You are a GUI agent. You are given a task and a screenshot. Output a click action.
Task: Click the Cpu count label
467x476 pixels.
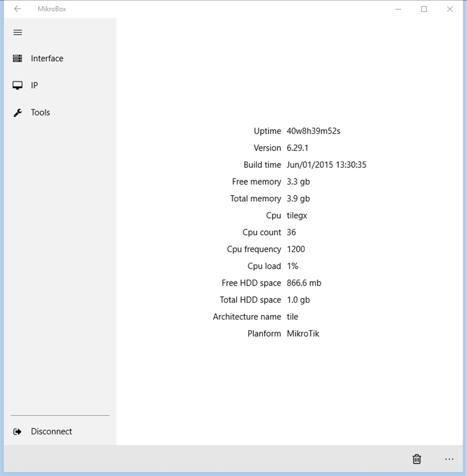click(261, 232)
